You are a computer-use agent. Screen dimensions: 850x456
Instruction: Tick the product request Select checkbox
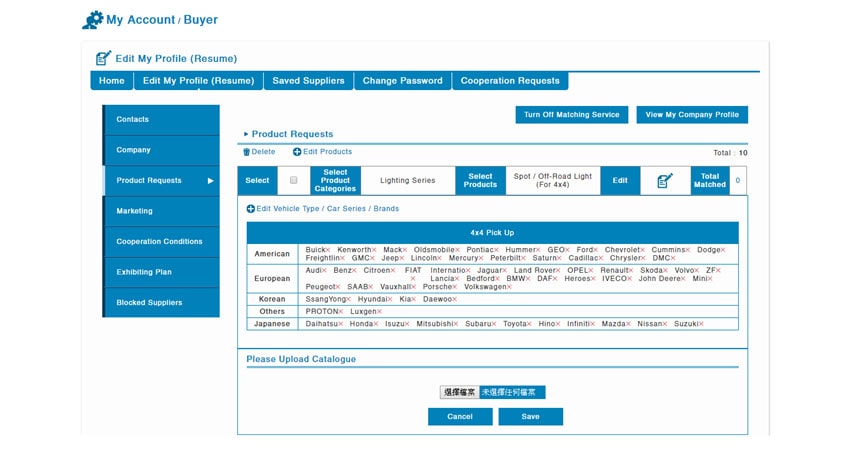tap(294, 180)
